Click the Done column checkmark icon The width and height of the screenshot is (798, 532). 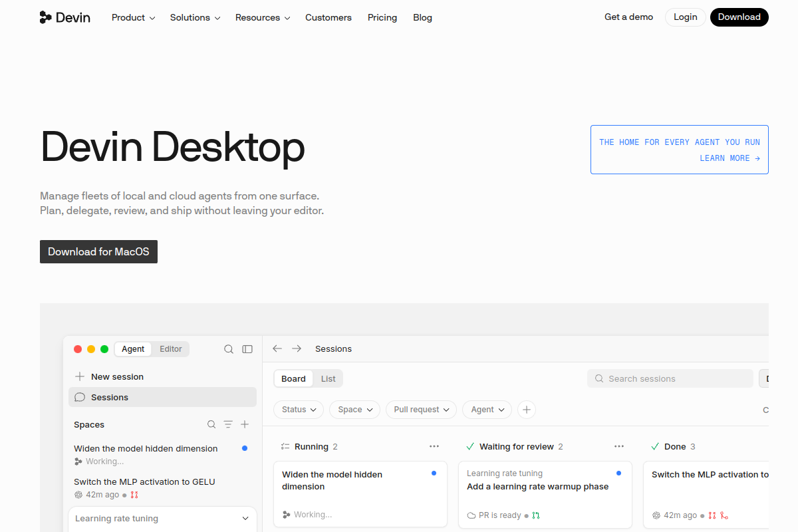(x=655, y=447)
